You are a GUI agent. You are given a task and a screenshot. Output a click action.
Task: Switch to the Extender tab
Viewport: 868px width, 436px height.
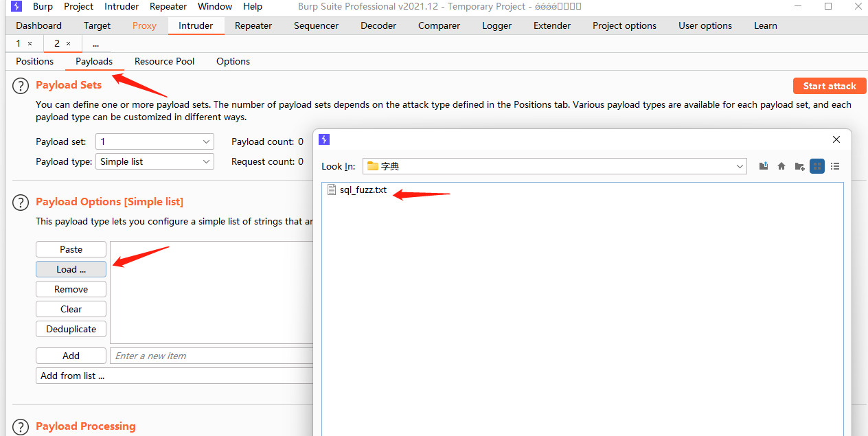(x=552, y=25)
